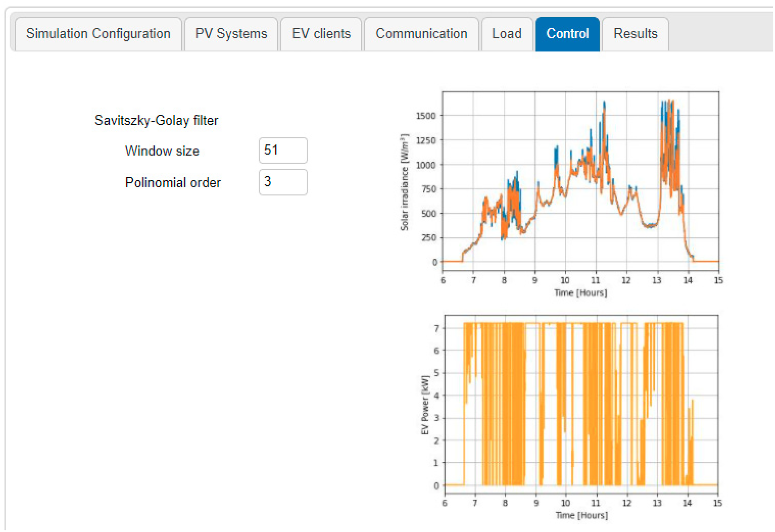This screenshot has height=532, width=775.
Task: Click the Solar irradiance y-axis label
Action: [404, 182]
